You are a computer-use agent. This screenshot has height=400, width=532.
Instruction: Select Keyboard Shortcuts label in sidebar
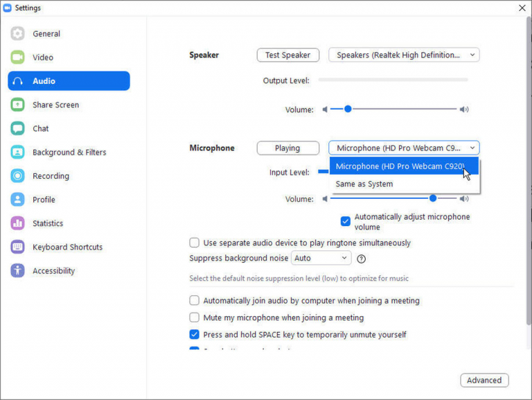point(67,247)
